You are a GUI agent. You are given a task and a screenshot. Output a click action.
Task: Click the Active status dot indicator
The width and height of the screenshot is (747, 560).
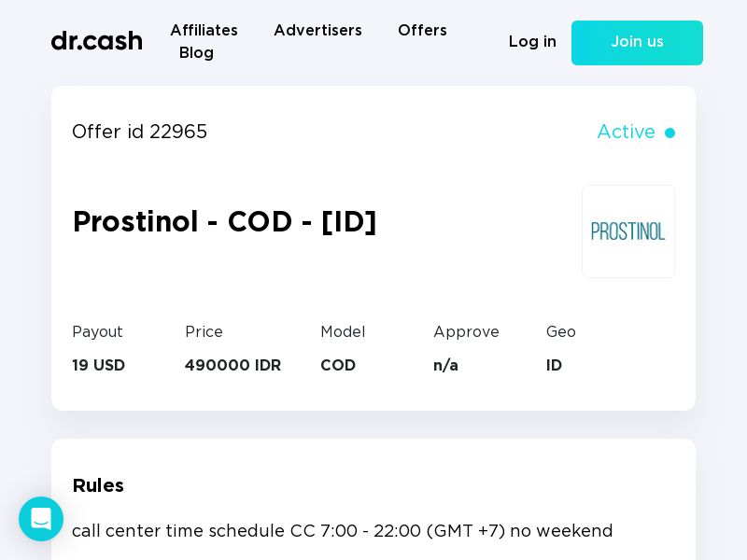tap(669, 133)
